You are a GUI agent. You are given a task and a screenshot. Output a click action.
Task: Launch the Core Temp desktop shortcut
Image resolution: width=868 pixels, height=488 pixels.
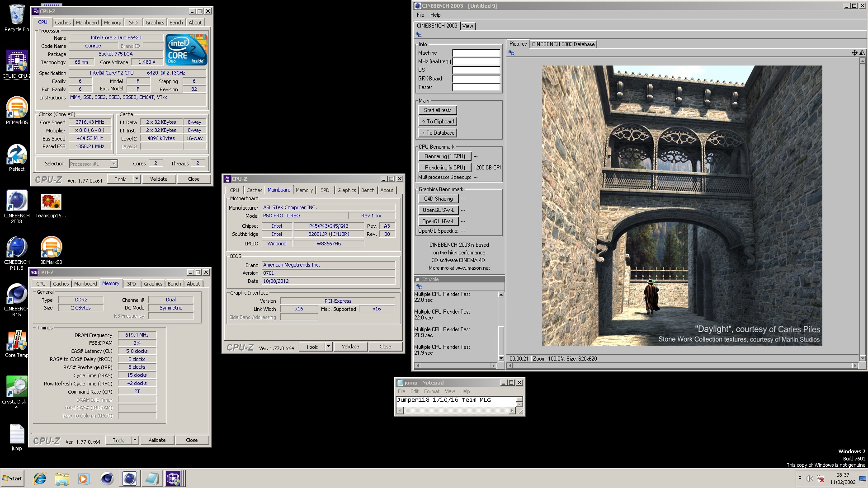point(17,344)
